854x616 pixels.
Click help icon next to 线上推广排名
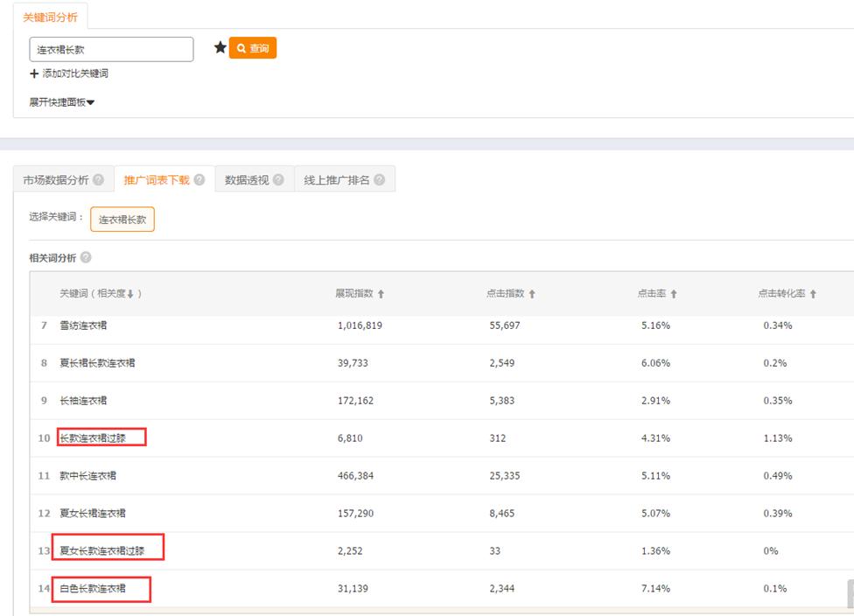[x=379, y=180]
